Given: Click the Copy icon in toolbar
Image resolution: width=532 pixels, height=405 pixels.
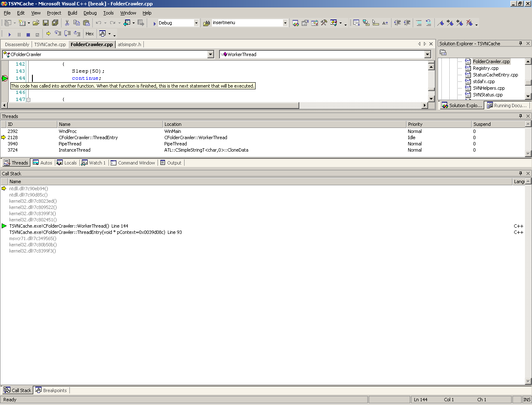Looking at the screenshot, I should pyautogui.click(x=76, y=23).
